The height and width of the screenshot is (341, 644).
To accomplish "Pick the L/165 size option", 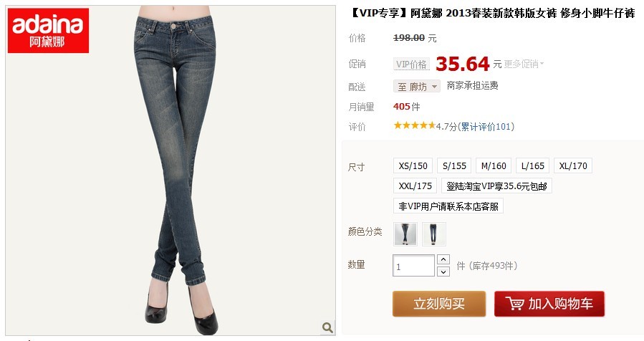I will pos(532,165).
